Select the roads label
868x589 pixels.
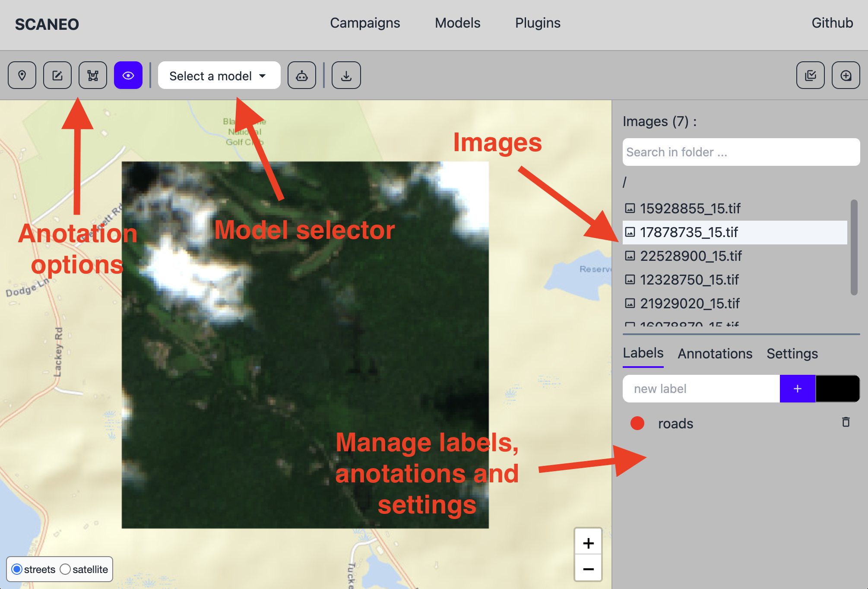[x=675, y=424]
